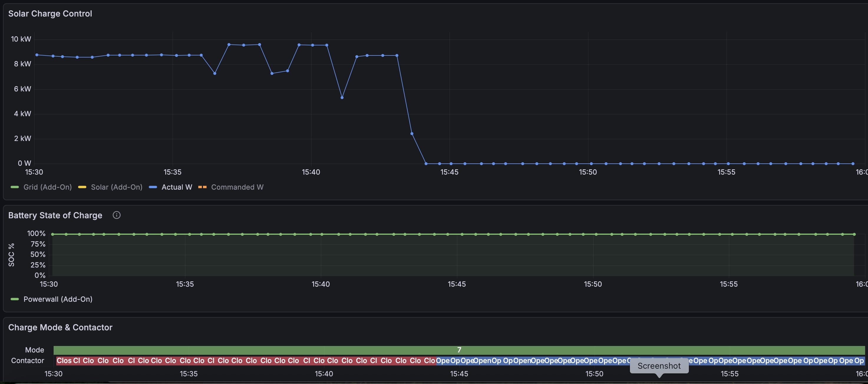
Task: Click the 15:45 label on the solar chart
Action: [450, 172]
